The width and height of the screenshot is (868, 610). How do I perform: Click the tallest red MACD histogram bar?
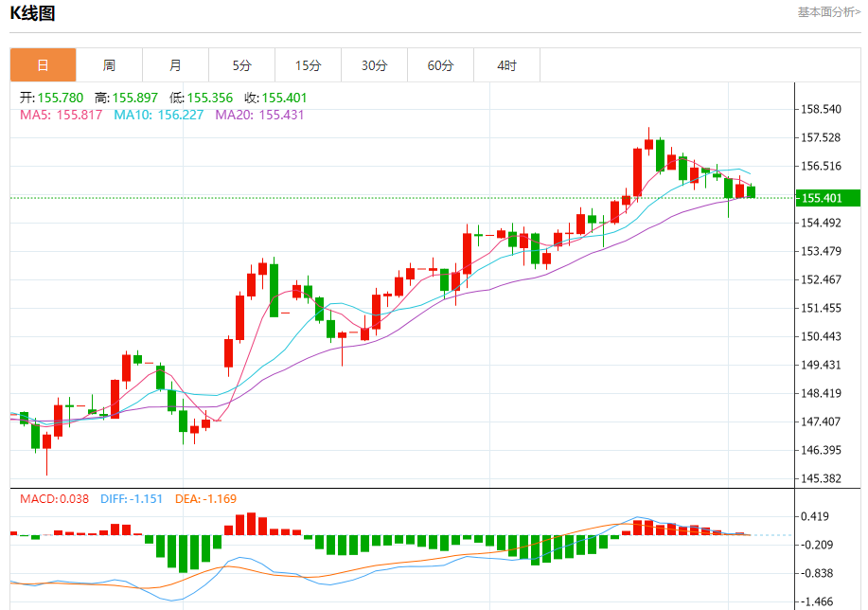point(252,524)
